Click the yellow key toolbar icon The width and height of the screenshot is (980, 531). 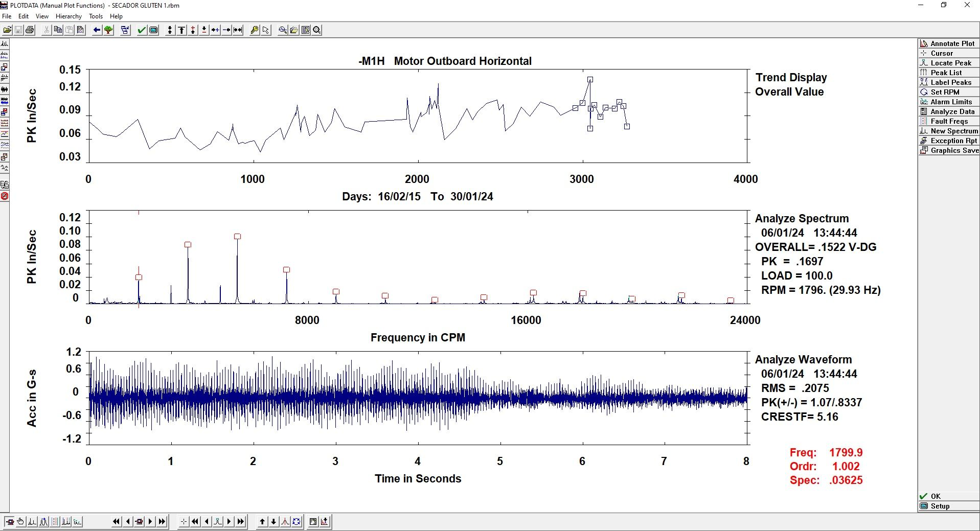(x=254, y=30)
